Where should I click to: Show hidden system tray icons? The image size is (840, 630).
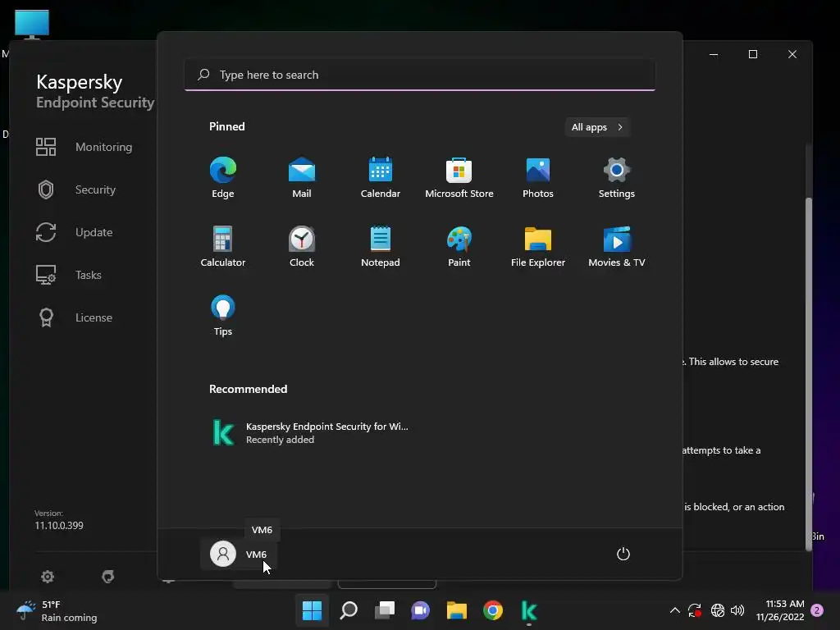[x=675, y=610]
